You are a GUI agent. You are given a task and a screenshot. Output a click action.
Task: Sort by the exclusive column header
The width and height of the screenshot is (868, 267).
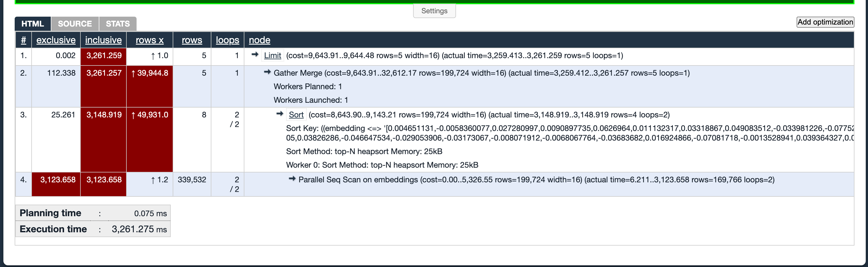56,40
